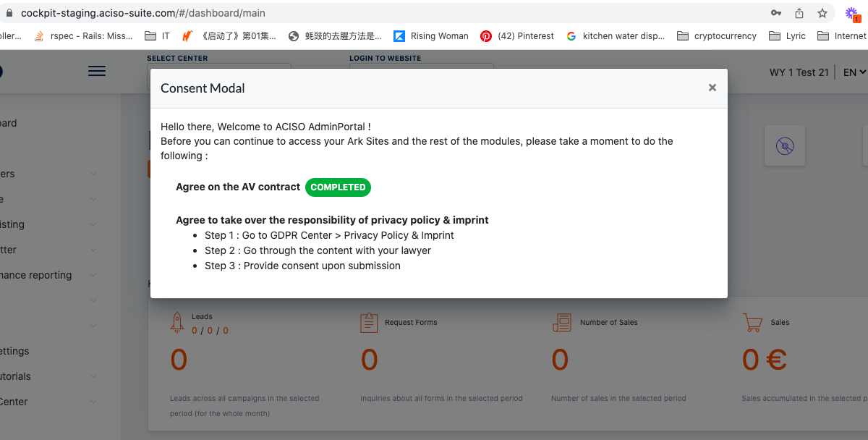The image size is (868, 440).
Task: Click the rocket Leads icon
Action: click(x=177, y=323)
